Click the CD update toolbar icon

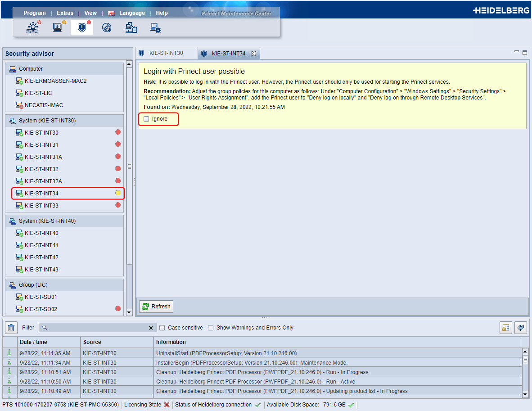click(x=107, y=27)
